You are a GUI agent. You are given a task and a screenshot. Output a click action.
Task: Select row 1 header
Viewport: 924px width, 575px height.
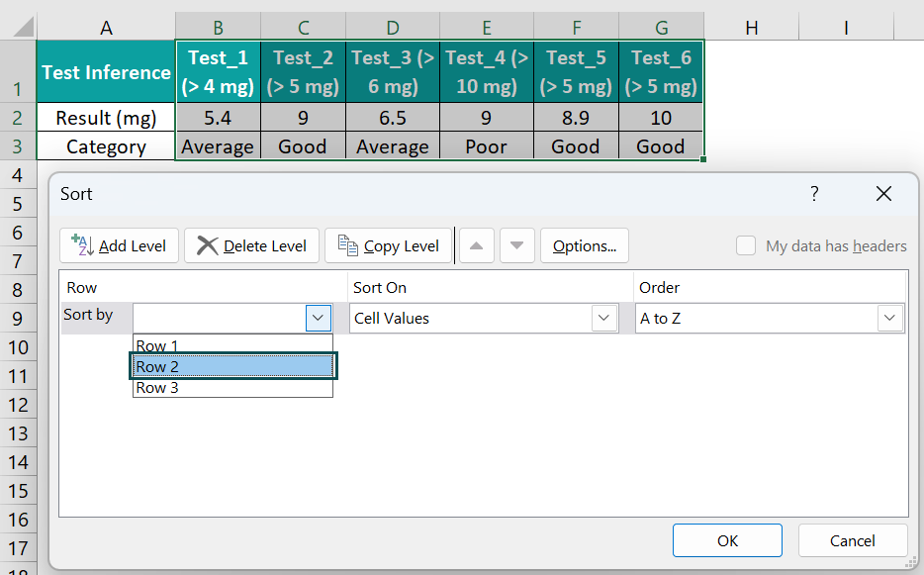[18, 71]
